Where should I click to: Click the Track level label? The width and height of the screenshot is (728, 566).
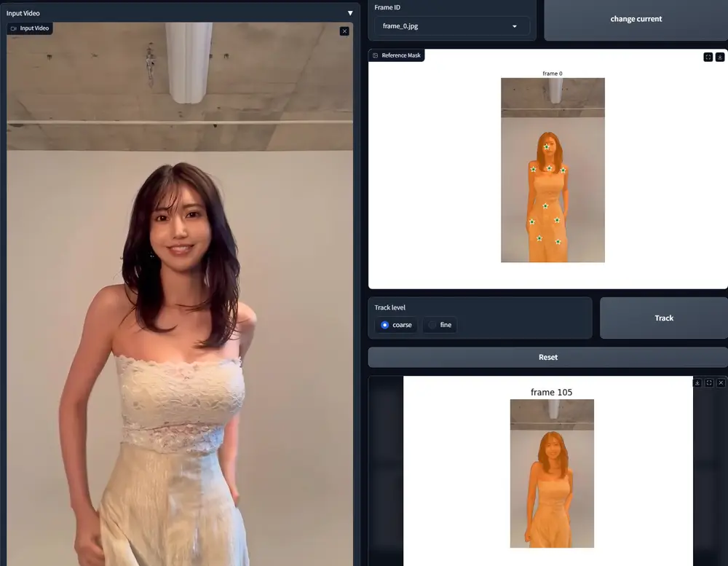[390, 307]
